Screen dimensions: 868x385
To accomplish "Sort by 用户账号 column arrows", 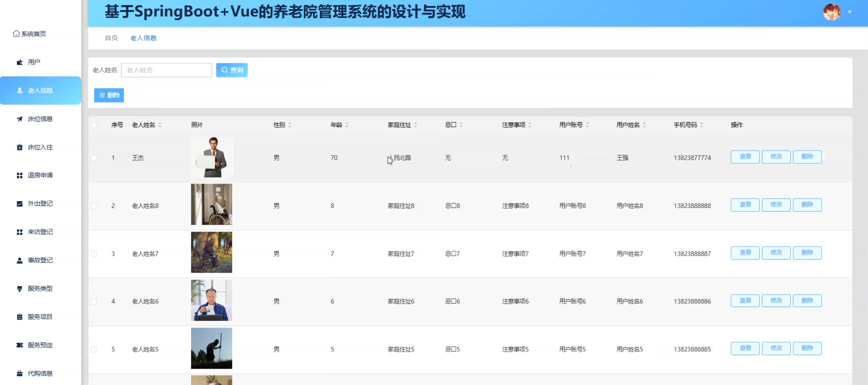I will pos(587,125).
